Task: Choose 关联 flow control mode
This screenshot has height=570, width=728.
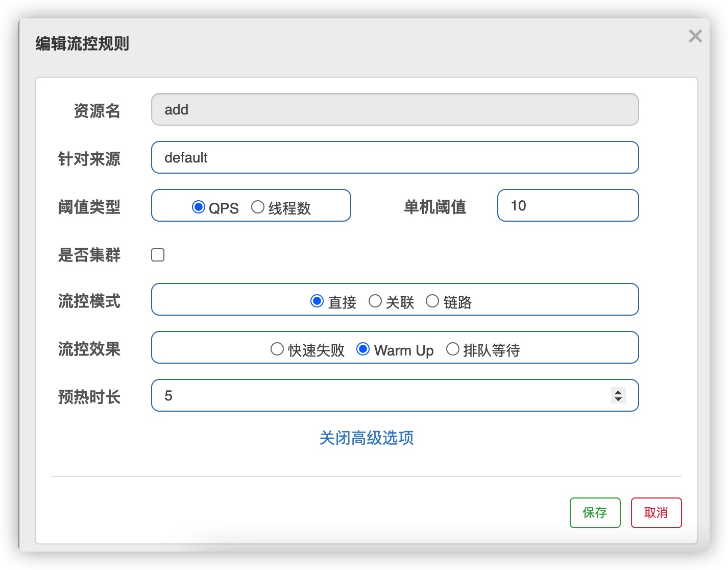Action: point(375,301)
